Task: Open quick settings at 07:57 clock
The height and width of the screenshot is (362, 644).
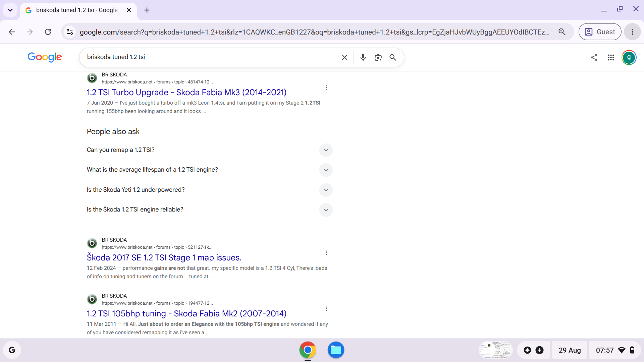Action: (615, 350)
